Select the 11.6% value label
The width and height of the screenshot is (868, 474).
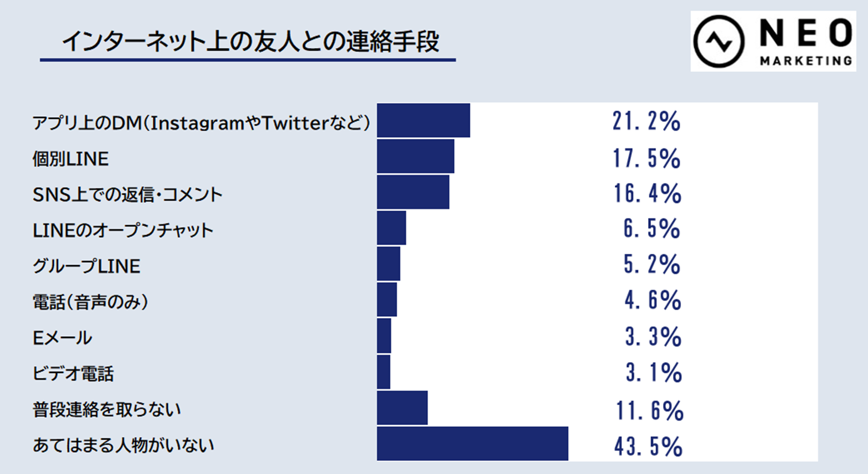point(649,411)
